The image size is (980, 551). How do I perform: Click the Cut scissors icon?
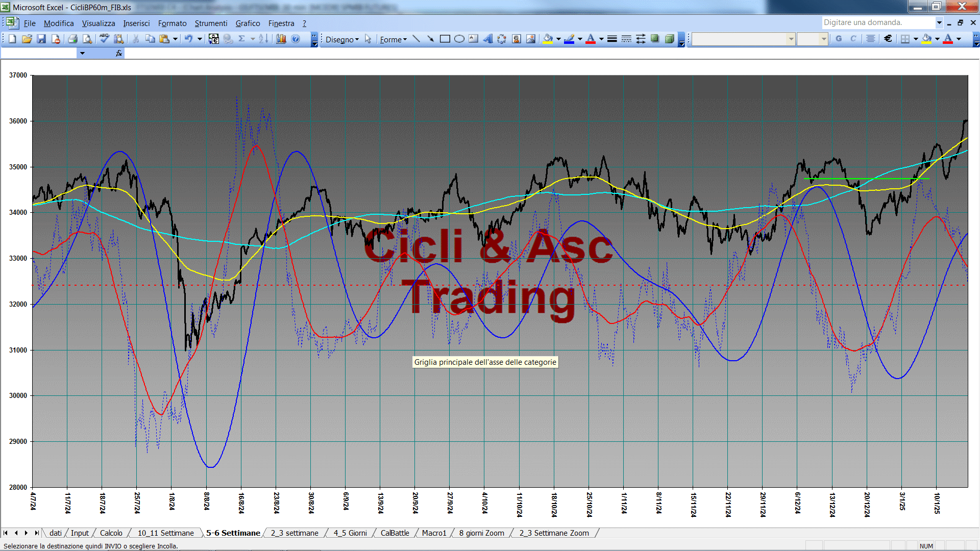136,39
